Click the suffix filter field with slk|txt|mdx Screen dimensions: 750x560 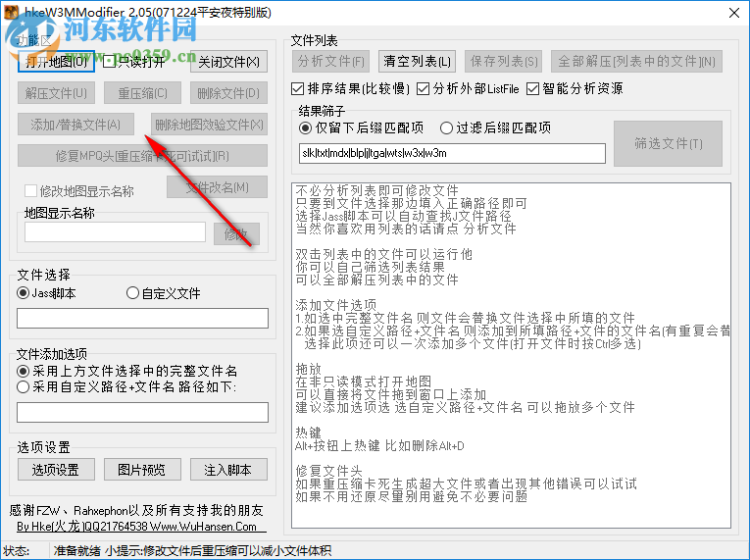pos(452,153)
